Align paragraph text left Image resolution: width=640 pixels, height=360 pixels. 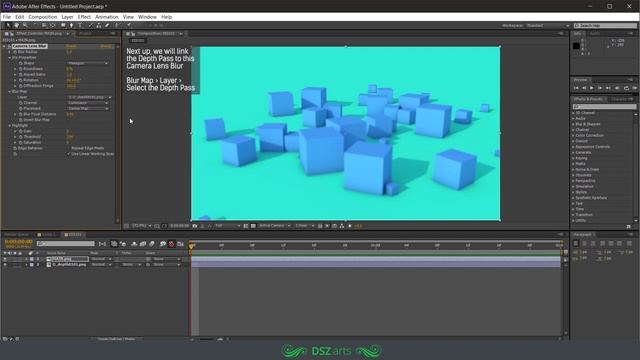(x=576, y=243)
